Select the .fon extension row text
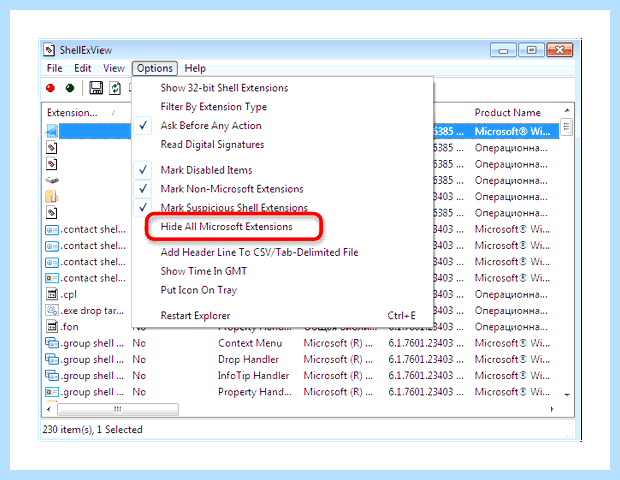 tap(69, 327)
